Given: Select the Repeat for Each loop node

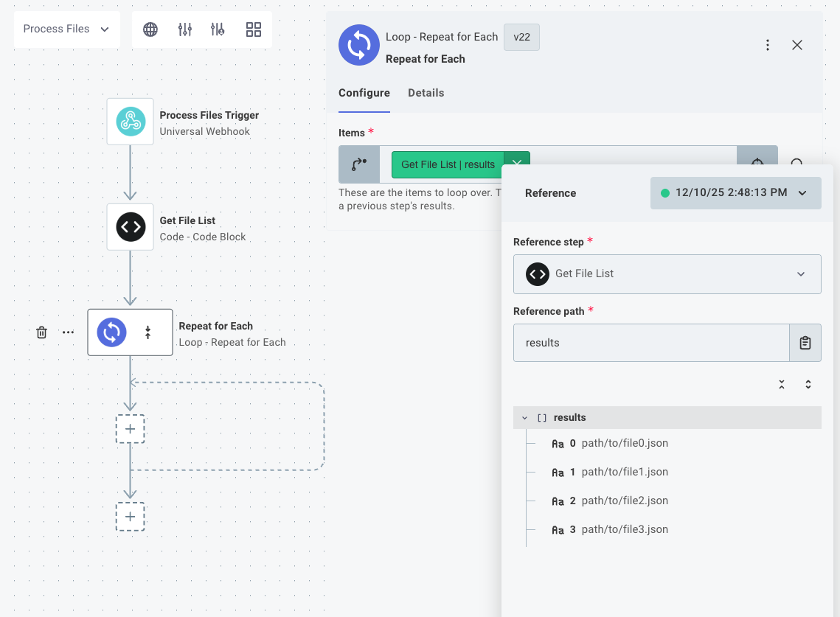Looking at the screenshot, I should click(111, 332).
